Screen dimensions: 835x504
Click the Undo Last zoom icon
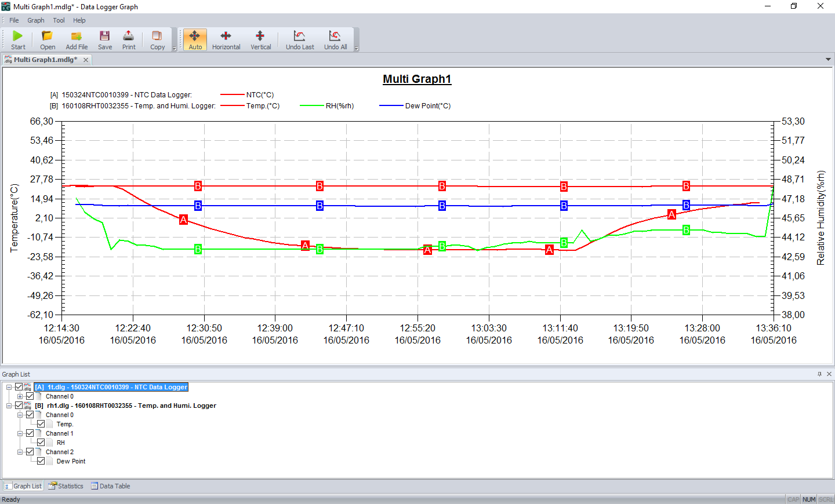pos(300,36)
